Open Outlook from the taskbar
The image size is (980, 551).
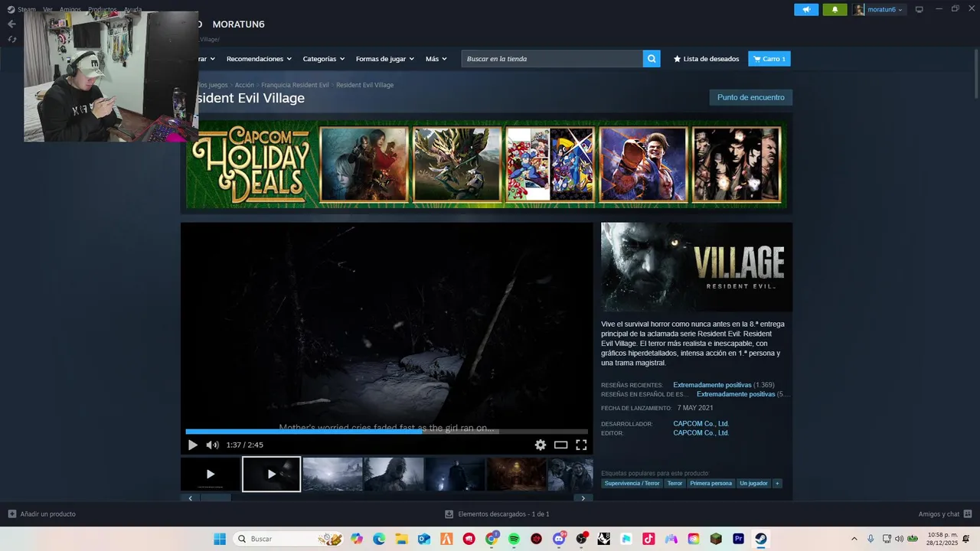[424, 539]
